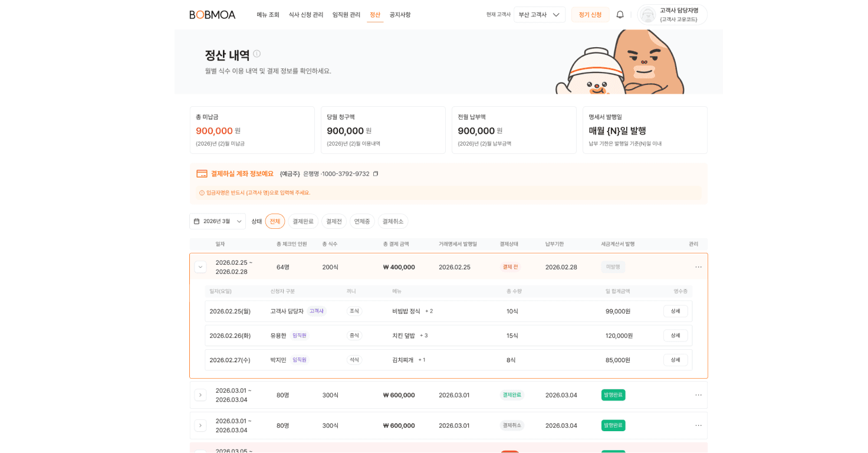
Task: Filter by 결제취소 status
Action: [x=393, y=221]
